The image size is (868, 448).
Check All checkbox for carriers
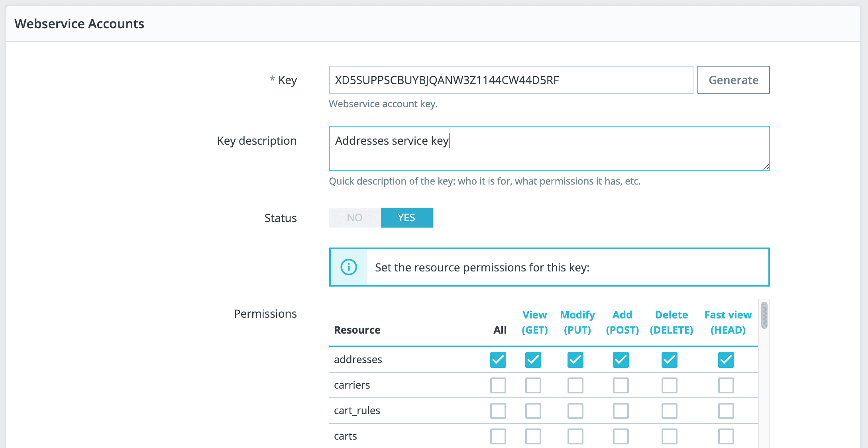(498, 385)
